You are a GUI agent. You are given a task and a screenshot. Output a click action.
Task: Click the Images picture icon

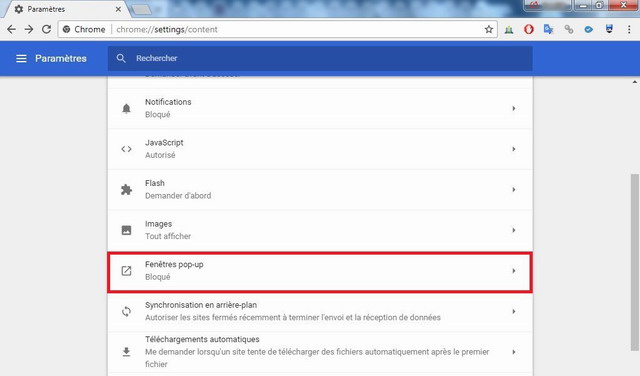tap(127, 230)
